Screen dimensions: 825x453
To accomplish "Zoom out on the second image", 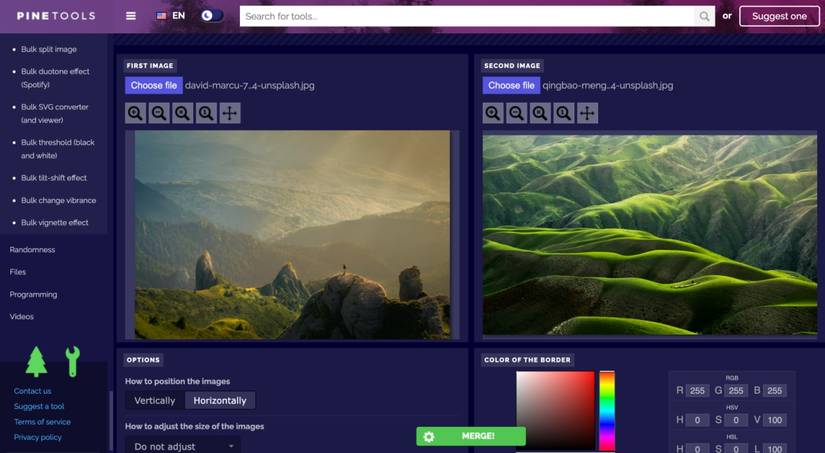I will pyautogui.click(x=517, y=113).
